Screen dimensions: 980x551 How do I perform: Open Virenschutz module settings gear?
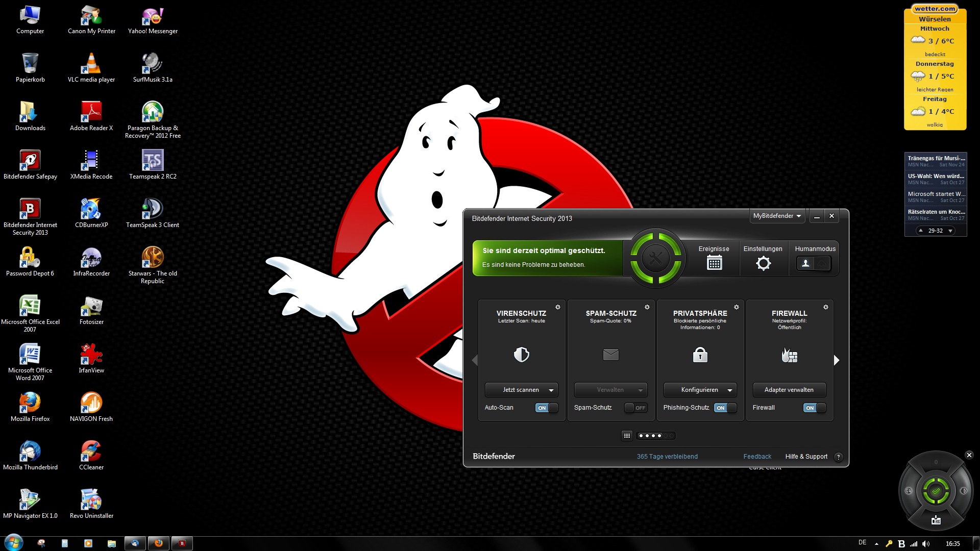558,307
